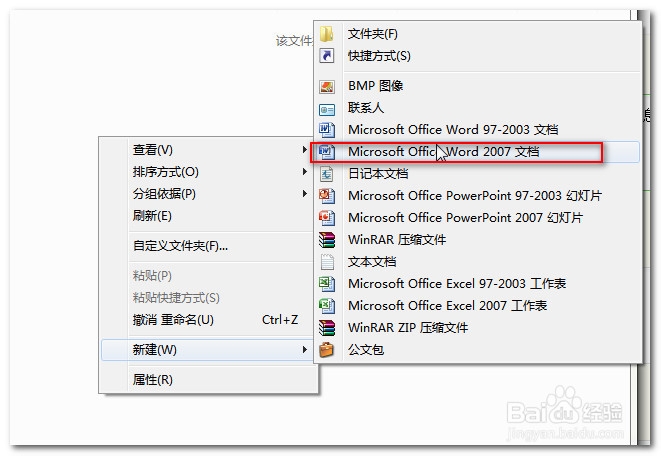Create a new WinRAR ZIP 压缩文件
661x456 pixels.
478,327
